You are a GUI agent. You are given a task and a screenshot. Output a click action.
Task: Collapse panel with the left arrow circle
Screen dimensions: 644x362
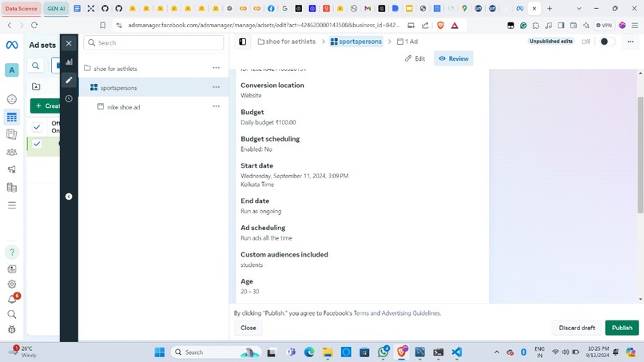[x=69, y=197]
